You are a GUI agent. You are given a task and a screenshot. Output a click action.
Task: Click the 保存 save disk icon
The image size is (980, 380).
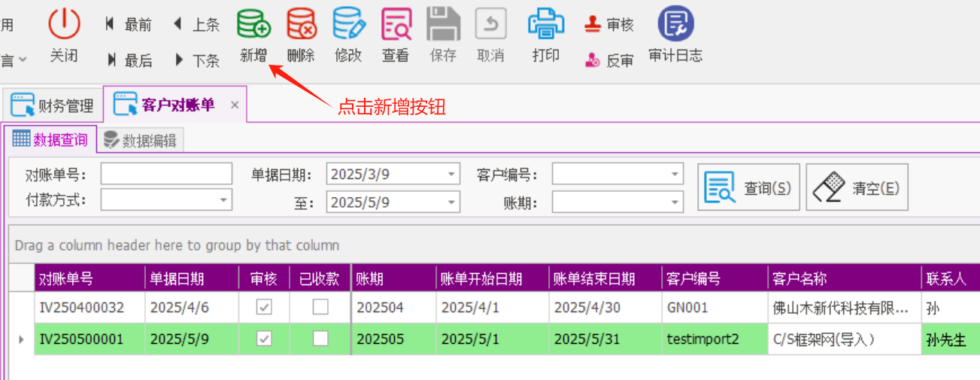[x=443, y=23]
